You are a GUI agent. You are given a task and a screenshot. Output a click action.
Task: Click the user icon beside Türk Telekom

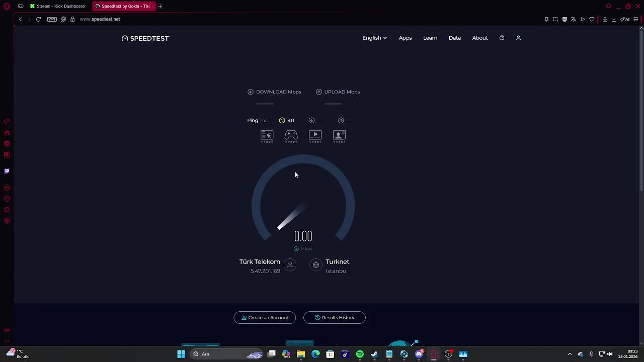tap(290, 265)
